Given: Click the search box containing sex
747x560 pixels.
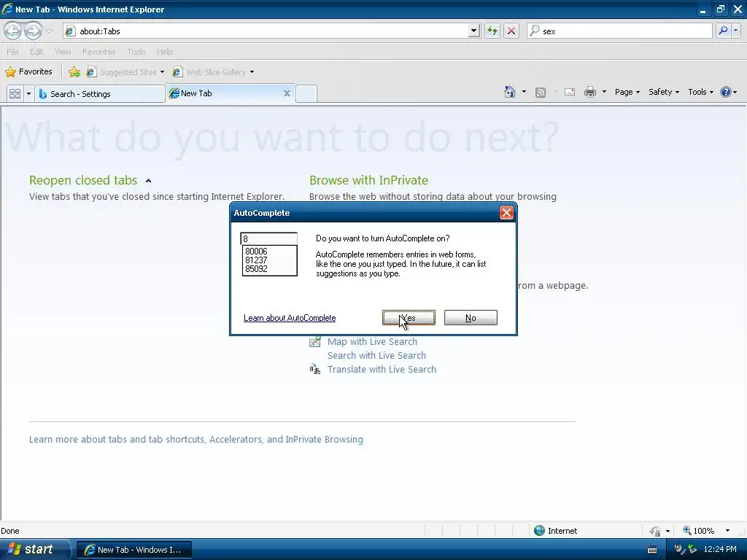Looking at the screenshot, I should pyautogui.click(x=619, y=31).
